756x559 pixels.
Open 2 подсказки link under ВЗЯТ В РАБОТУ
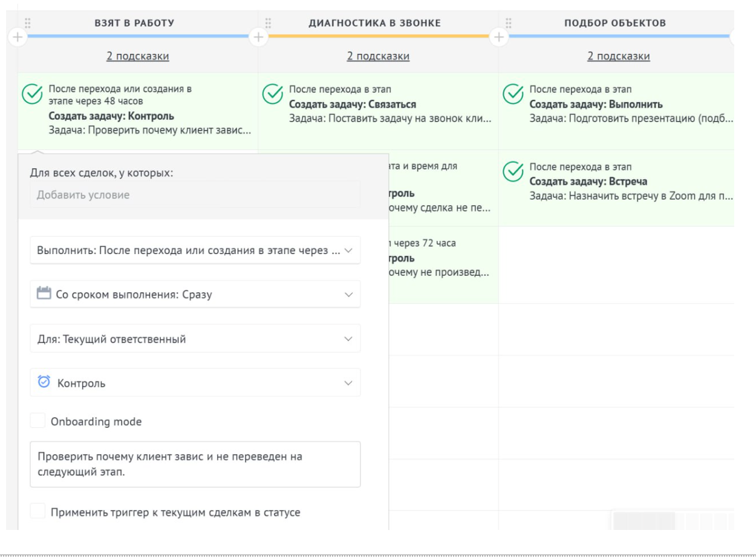point(137,56)
